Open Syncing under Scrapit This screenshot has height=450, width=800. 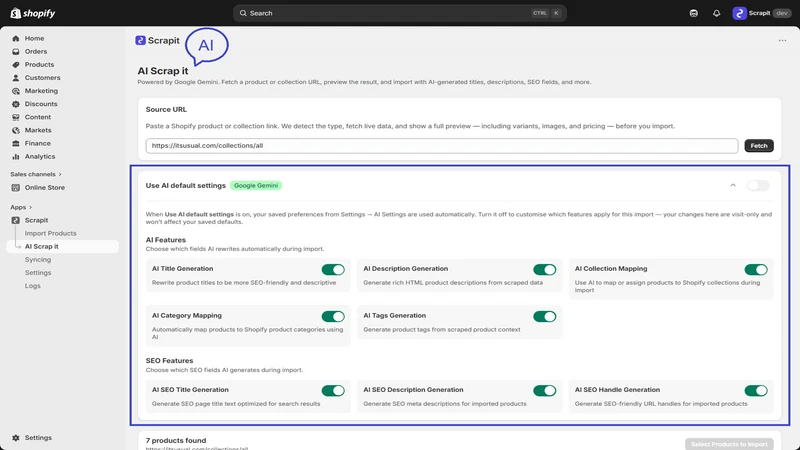(38, 260)
